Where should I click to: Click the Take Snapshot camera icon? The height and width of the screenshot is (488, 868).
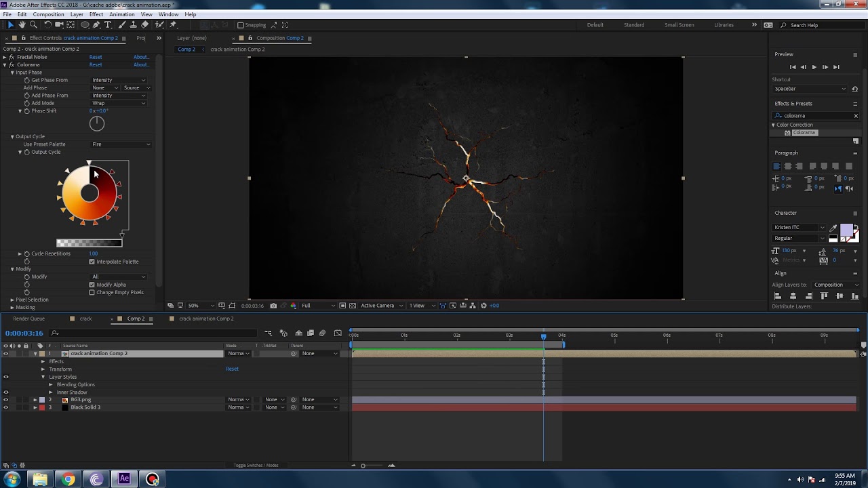point(273,306)
